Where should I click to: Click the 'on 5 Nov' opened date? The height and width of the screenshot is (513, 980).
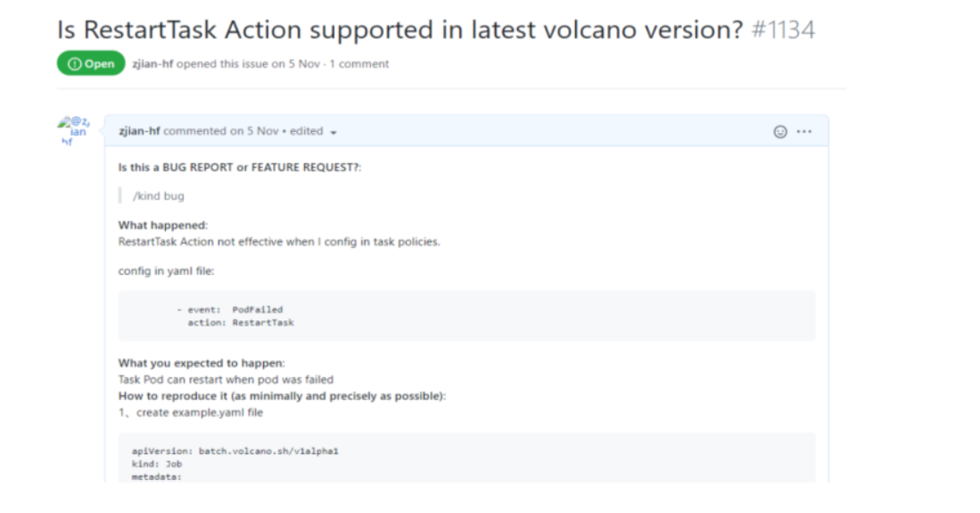pyautogui.click(x=296, y=64)
